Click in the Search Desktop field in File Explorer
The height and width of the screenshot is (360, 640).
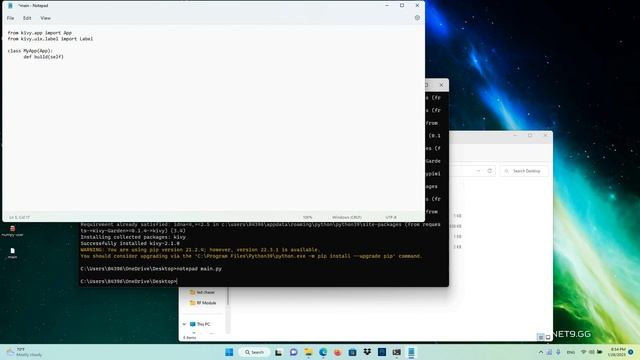click(x=524, y=171)
